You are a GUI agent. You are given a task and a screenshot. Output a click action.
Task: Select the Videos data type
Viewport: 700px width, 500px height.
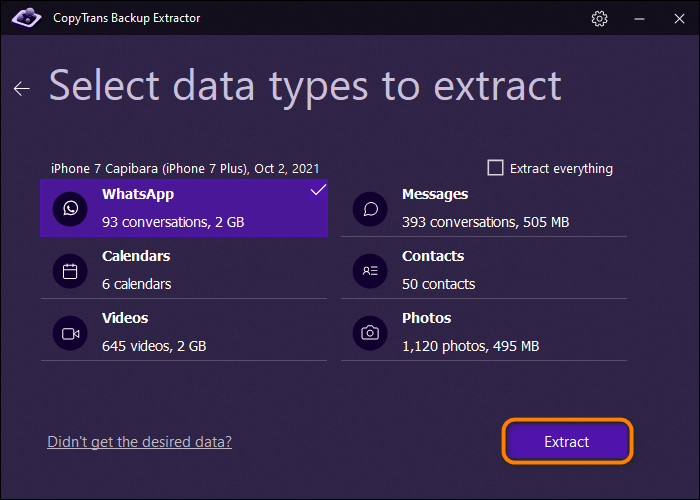click(x=184, y=333)
